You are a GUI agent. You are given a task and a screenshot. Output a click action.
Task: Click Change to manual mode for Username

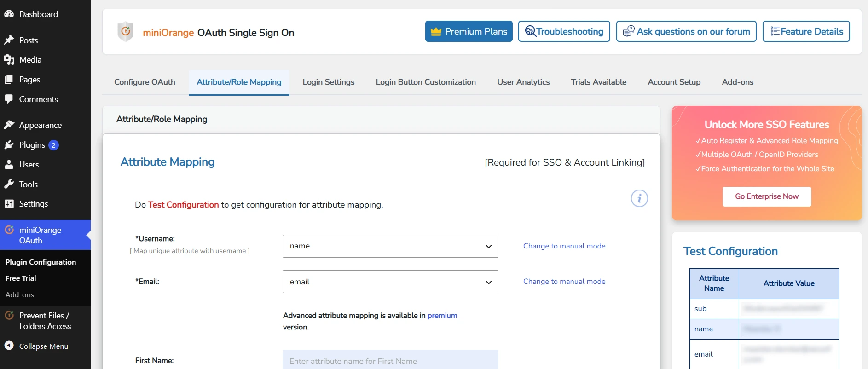[x=564, y=246]
